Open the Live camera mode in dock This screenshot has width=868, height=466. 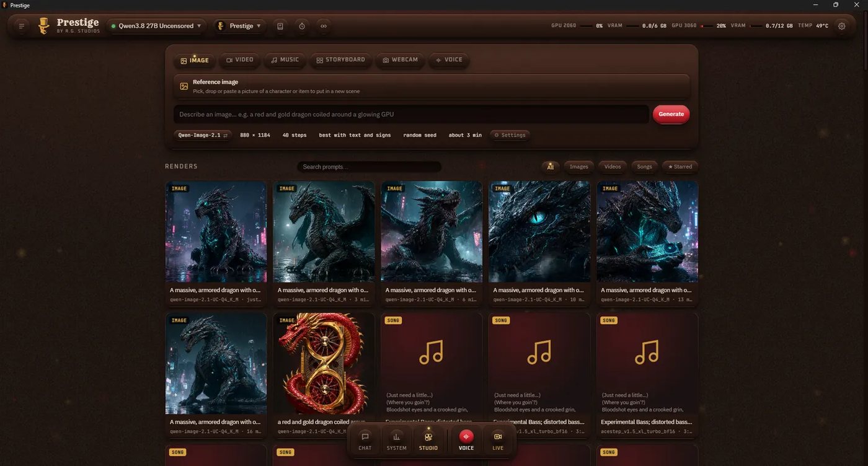coord(498,441)
